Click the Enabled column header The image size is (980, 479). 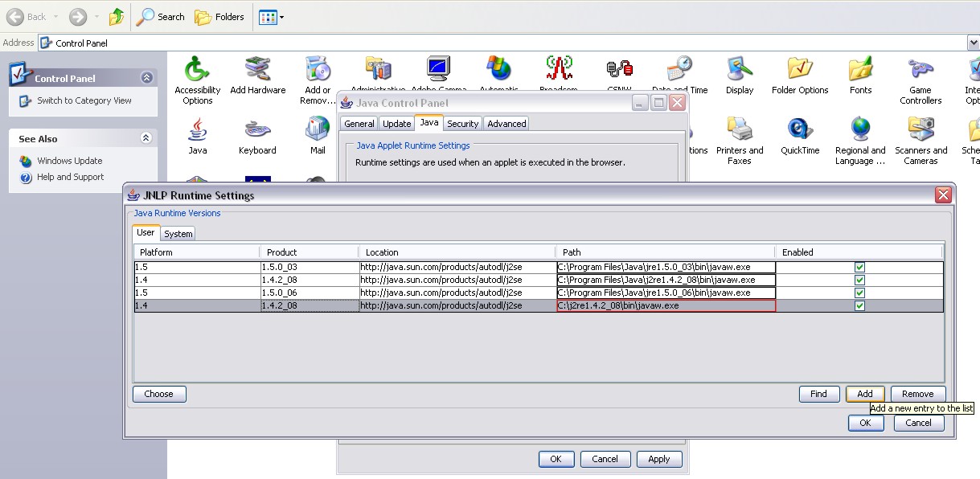859,252
